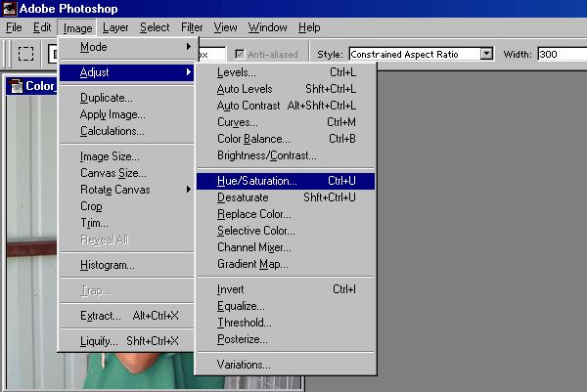Open Gradient Map dialog

(286, 264)
